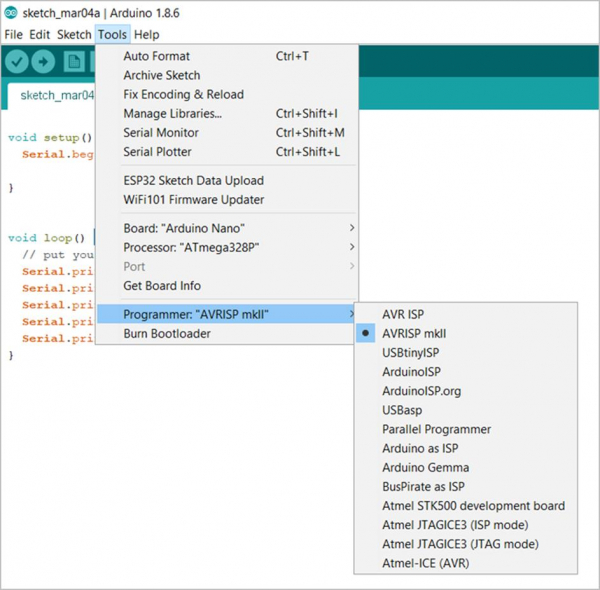
Task: Click the Upload arrow toolbar icon
Action: pos(44,62)
